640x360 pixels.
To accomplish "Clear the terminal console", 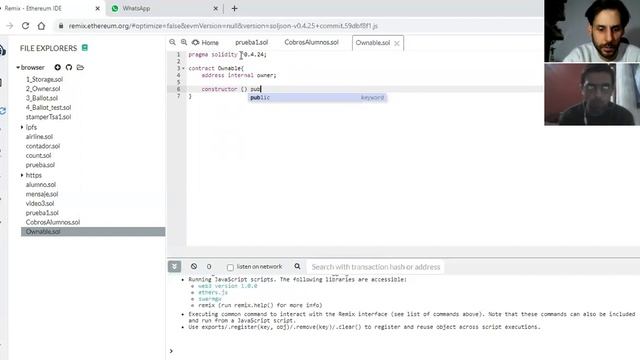I will 194,266.
